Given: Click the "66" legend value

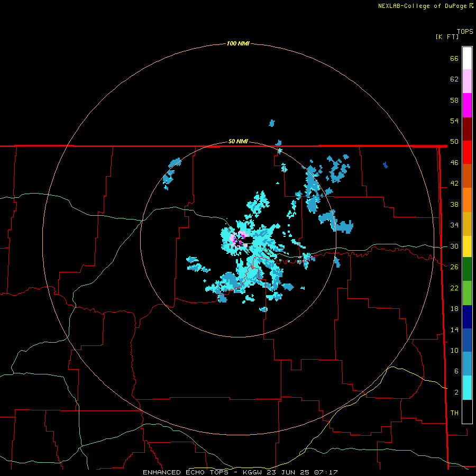Looking at the screenshot, I should click(454, 59).
